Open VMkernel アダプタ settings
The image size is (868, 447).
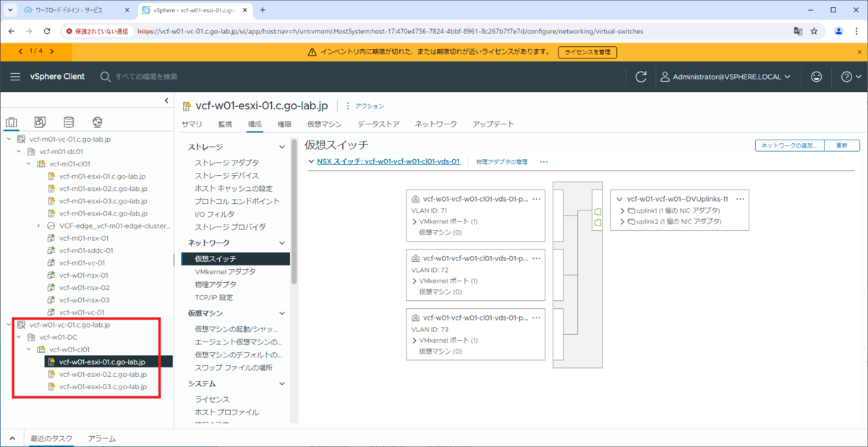225,271
